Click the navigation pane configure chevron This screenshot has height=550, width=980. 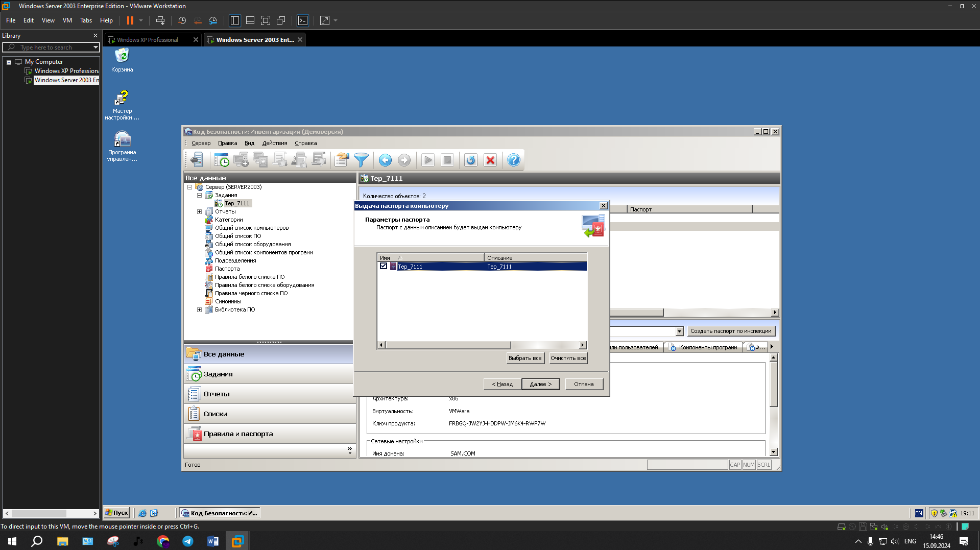point(350,450)
